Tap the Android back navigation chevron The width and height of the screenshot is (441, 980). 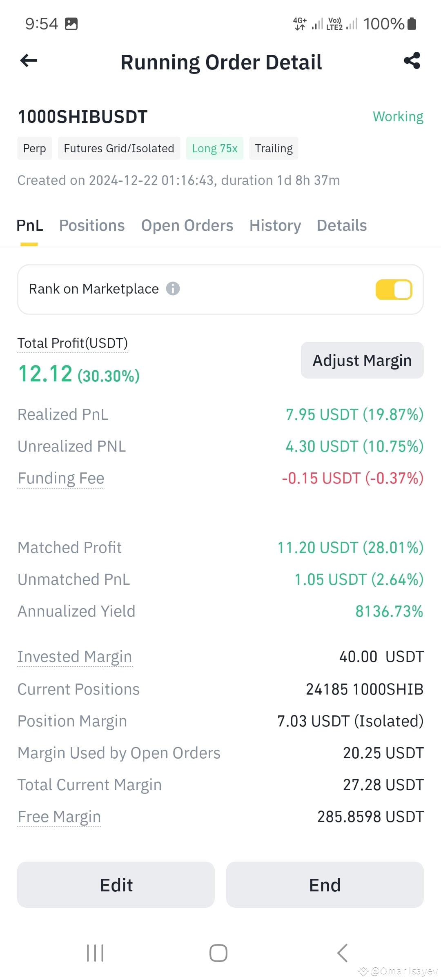[x=342, y=953]
